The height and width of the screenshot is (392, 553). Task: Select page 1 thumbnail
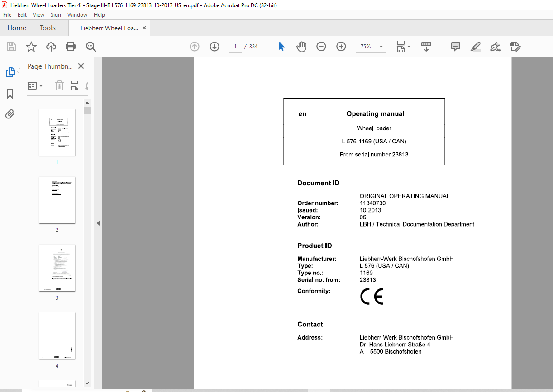pyautogui.click(x=57, y=132)
